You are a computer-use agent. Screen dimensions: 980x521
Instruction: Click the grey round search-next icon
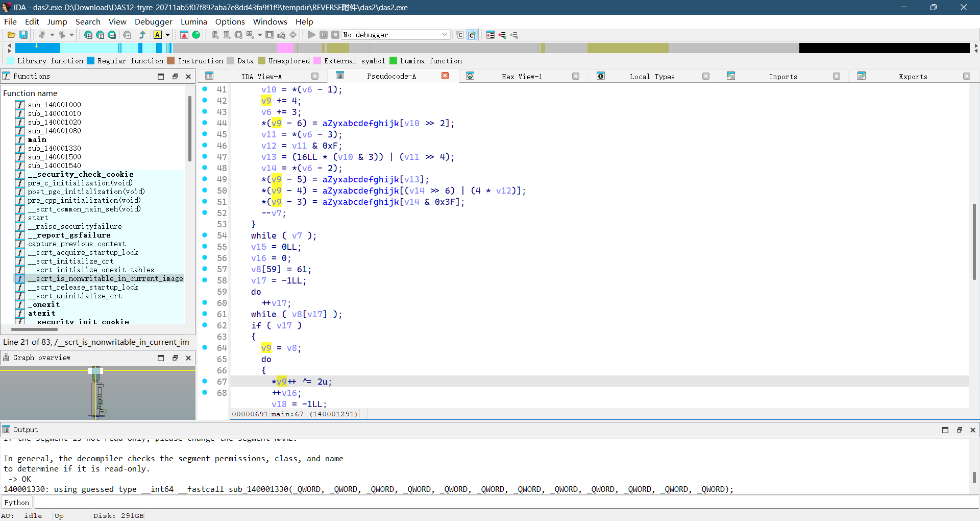pos(127,35)
